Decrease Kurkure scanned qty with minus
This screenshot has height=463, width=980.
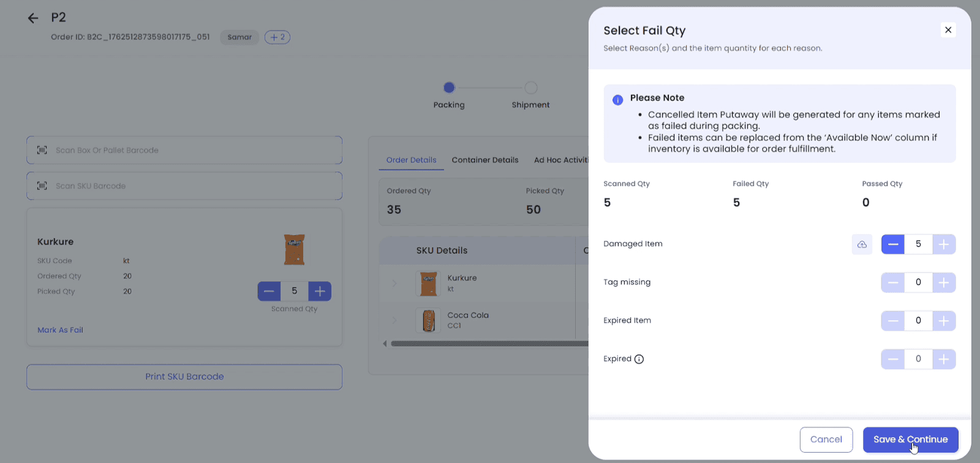269,291
